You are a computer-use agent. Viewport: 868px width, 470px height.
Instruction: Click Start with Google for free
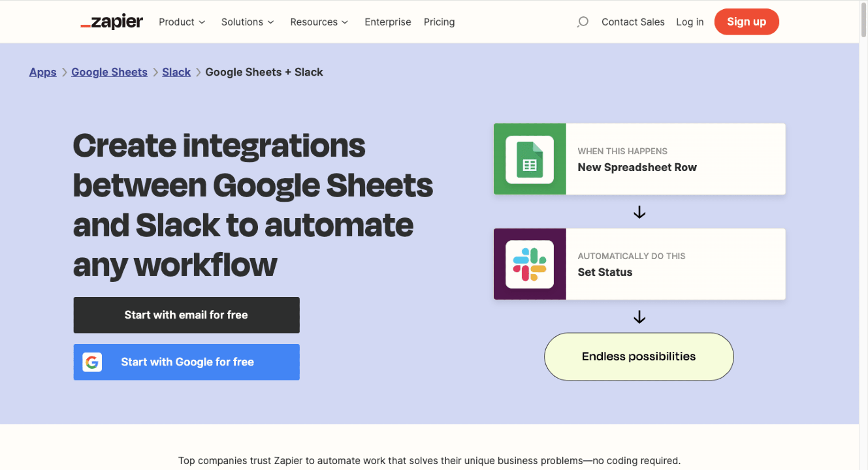[x=186, y=362]
